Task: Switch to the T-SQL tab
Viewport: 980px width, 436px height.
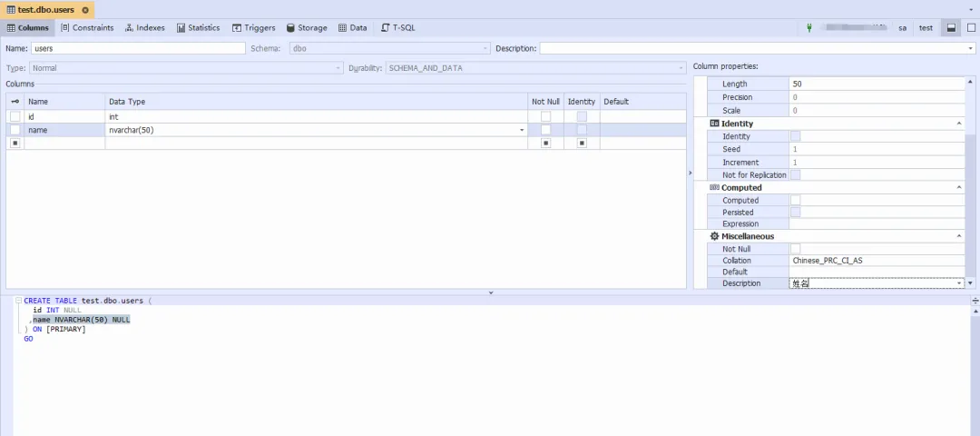Action: point(397,28)
